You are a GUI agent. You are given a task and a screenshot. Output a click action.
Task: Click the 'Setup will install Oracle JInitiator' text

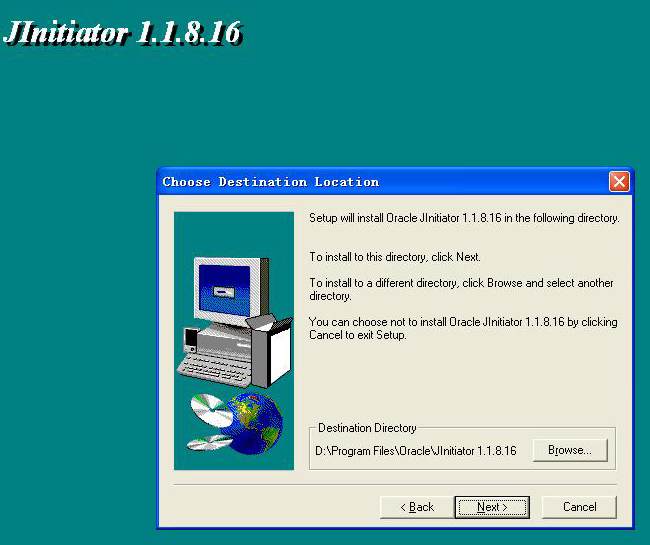click(x=463, y=218)
